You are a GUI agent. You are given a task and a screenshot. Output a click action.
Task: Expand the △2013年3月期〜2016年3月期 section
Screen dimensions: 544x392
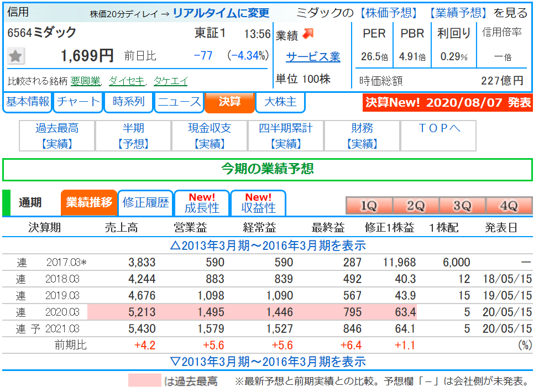(x=271, y=245)
